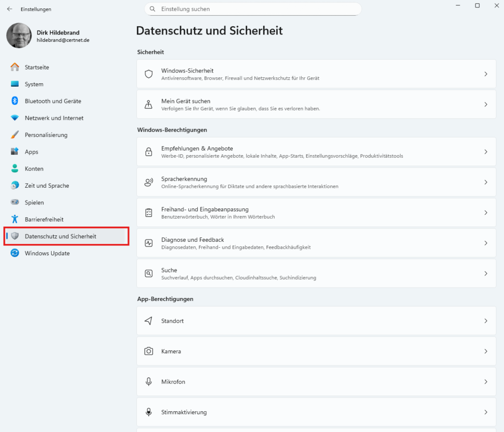Open the Barrierefreiheit settings page
Image resolution: width=504 pixels, height=432 pixels.
coord(44,219)
